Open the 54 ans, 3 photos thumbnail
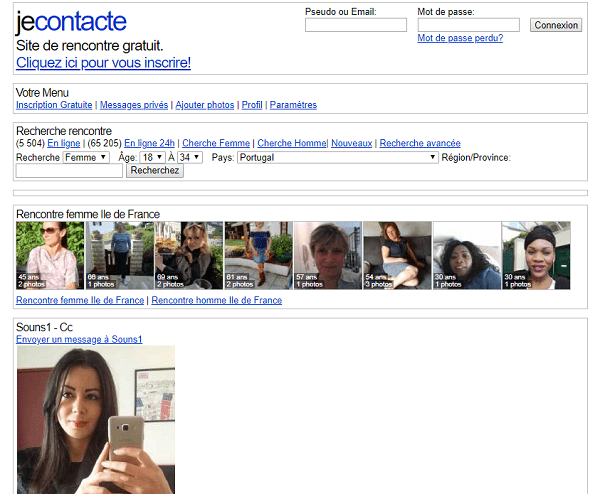This screenshot has height=494, width=600. click(x=397, y=255)
